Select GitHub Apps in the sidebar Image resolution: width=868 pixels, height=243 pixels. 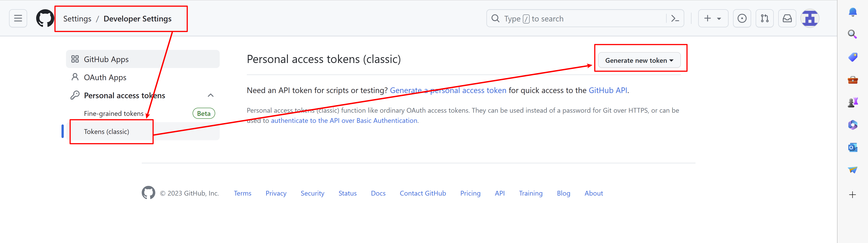click(x=106, y=60)
